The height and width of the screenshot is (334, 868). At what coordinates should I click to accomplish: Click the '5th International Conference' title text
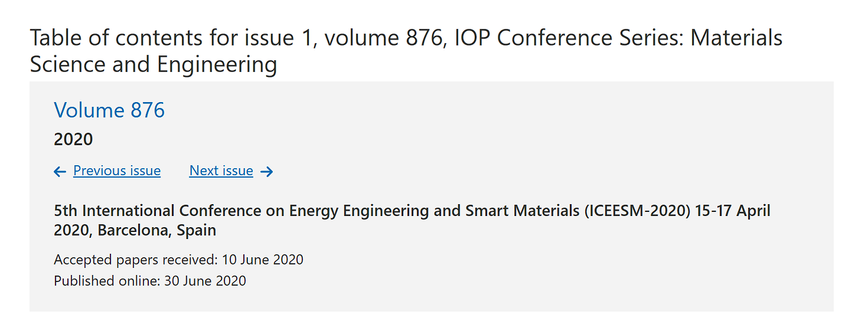[114, 211]
